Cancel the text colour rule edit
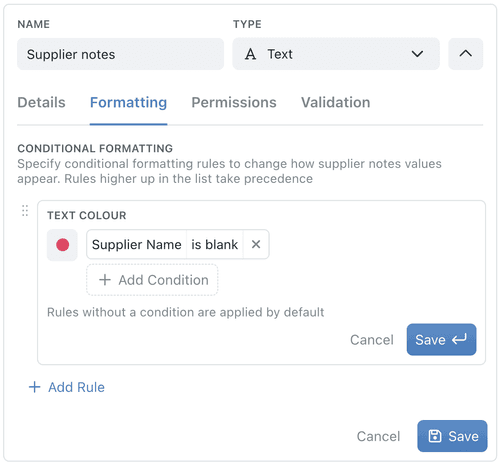The width and height of the screenshot is (500, 464). point(372,340)
